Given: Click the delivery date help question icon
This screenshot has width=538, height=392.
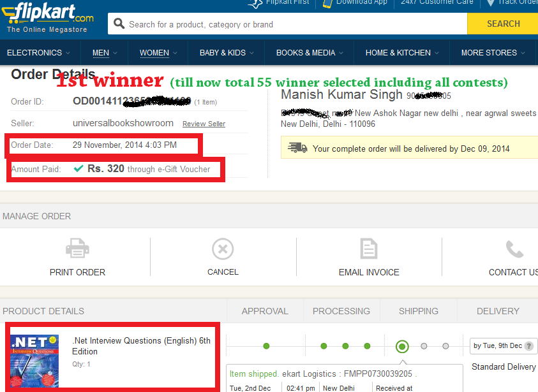Looking at the screenshot, I should coord(529,346).
